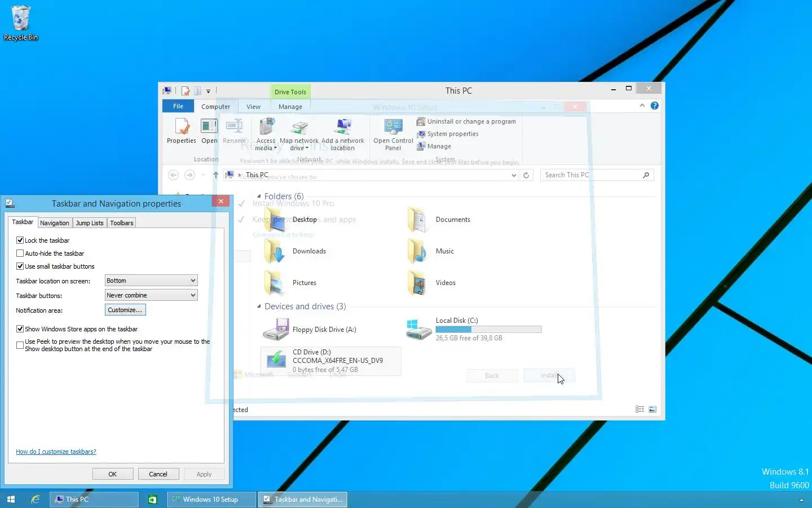Click the Search This PC field
The width and height of the screenshot is (812, 508).
pos(597,175)
